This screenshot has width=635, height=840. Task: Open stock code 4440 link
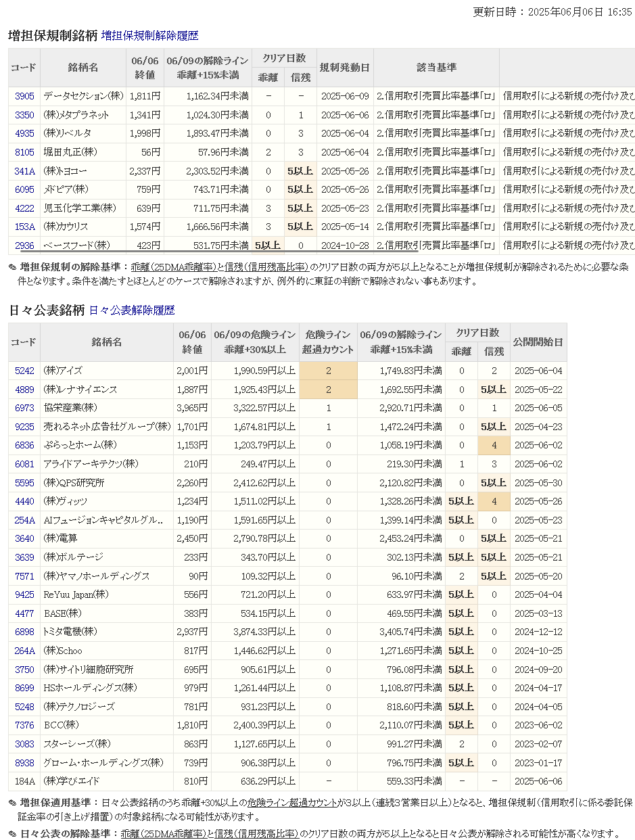click(24, 501)
